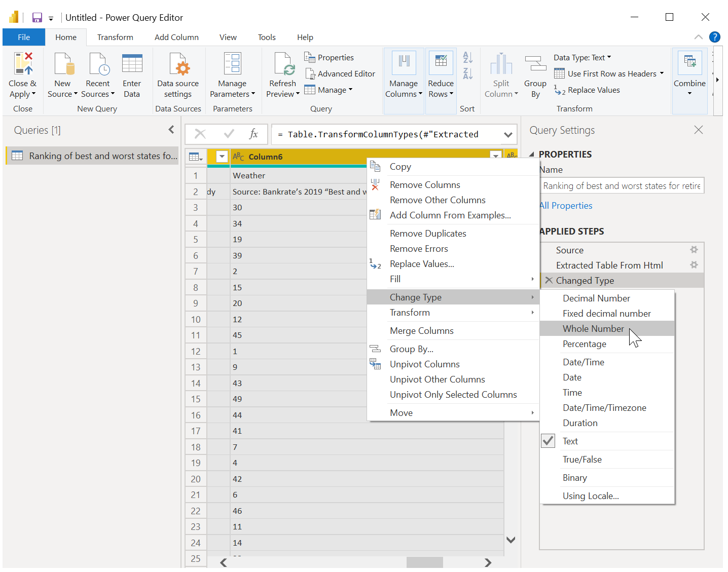Select Remove Columns in context menu
Screen dimensions: 728x572
(453, 185)
